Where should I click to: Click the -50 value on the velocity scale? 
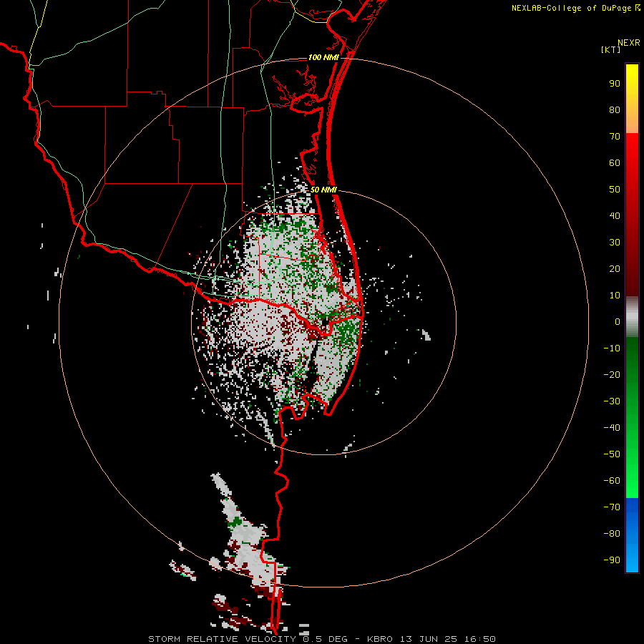612,454
